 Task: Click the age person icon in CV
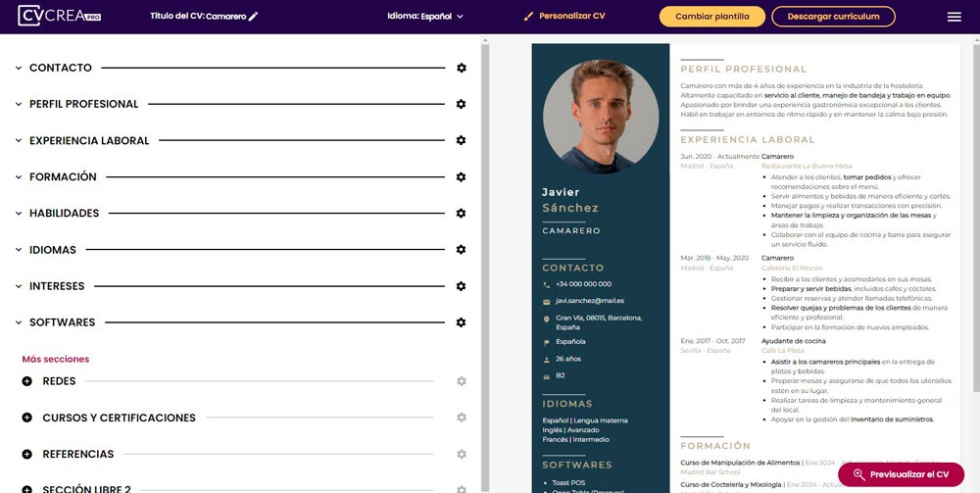tap(547, 360)
